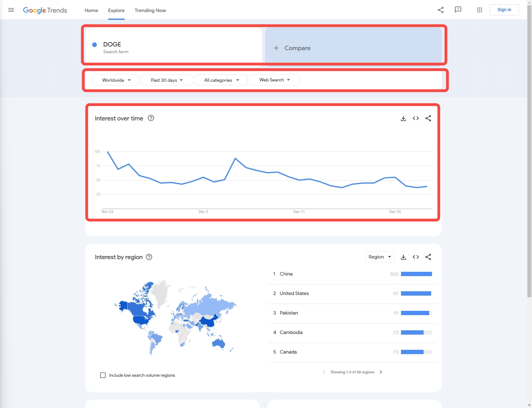Go to next page of regions
Viewport: 532px width, 408px height.
[381, 372]
